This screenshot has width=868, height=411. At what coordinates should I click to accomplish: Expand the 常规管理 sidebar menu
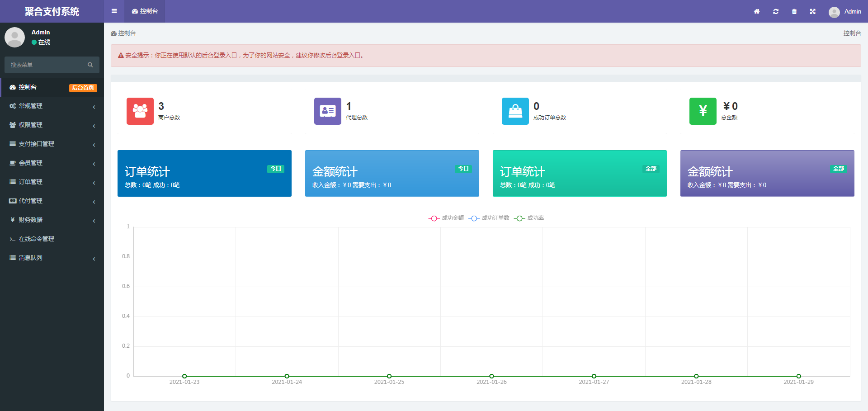pyautogui.click(x=52, y=106)
